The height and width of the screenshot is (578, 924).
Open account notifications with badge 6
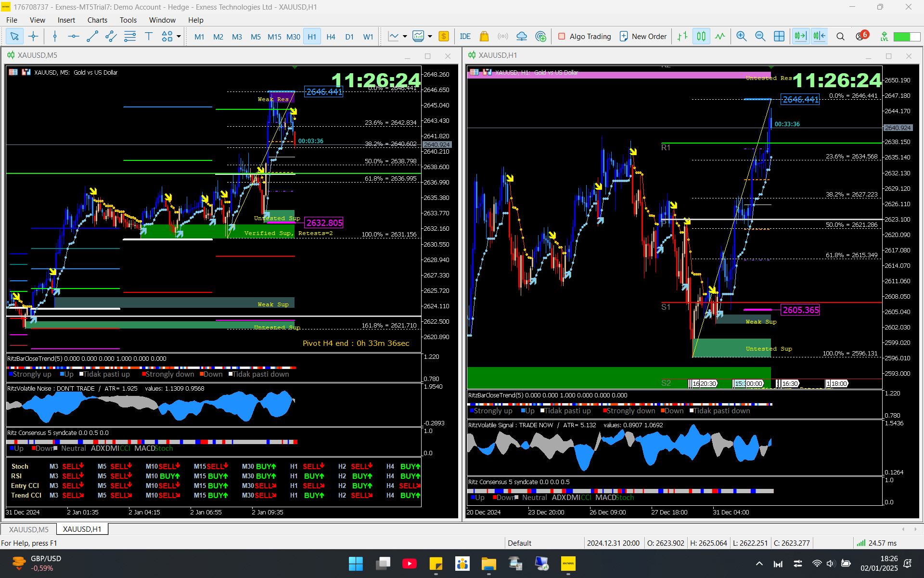[x=861, y=36]
